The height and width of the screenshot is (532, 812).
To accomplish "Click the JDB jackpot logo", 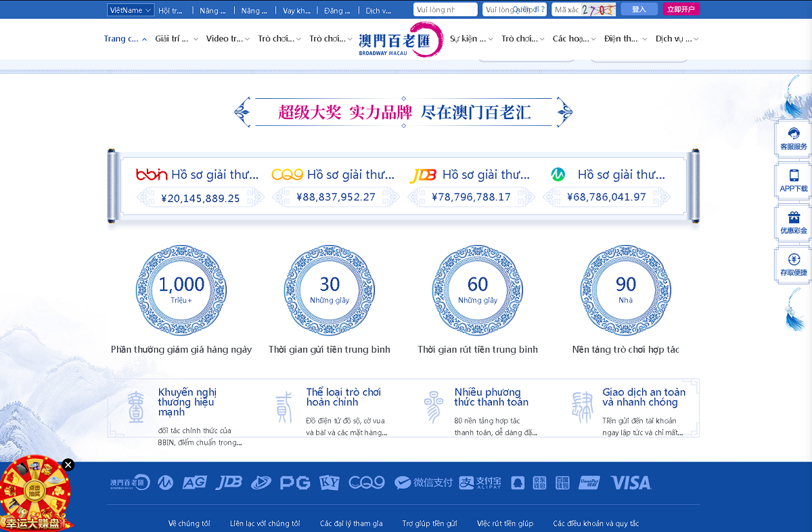I will (x=422, y=173).
